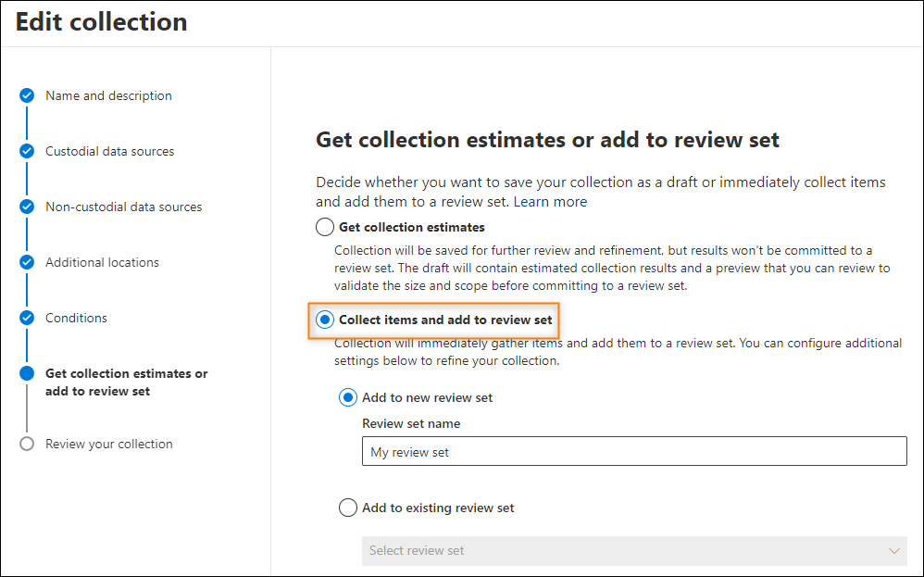Open the Review your collection step
The width and height of the screenshot is (924, 577).
point(109,444)
